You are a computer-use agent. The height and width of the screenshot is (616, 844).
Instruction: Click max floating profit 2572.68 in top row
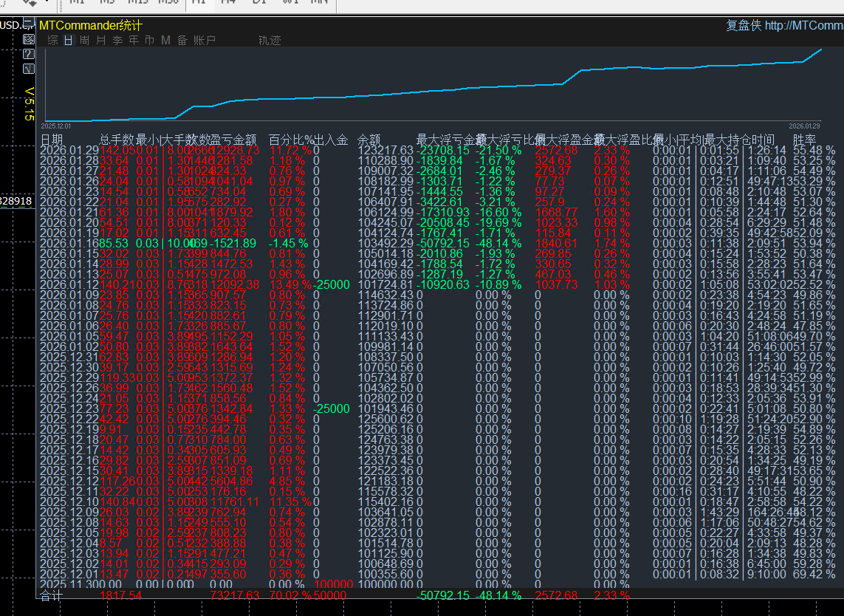(557, 150)
